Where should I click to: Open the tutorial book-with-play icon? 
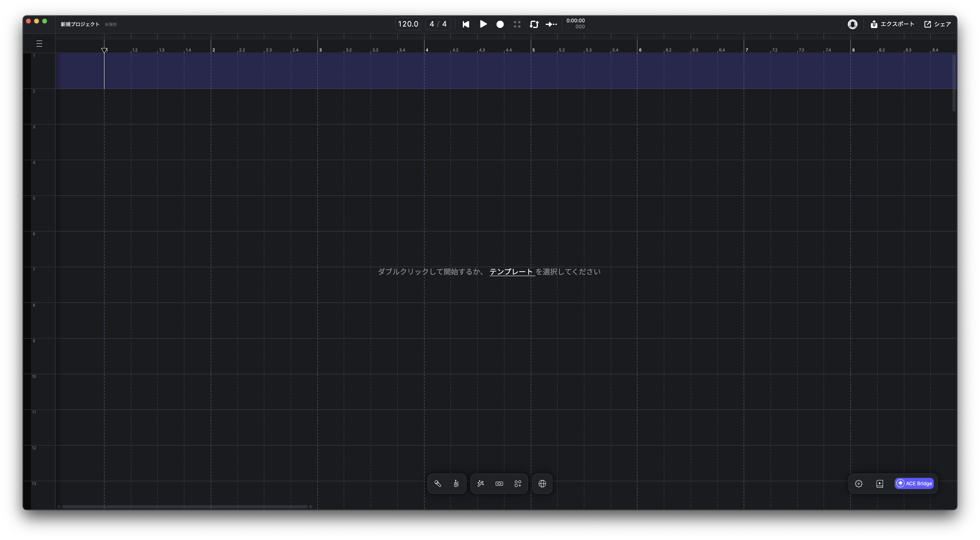pos(880,484)
